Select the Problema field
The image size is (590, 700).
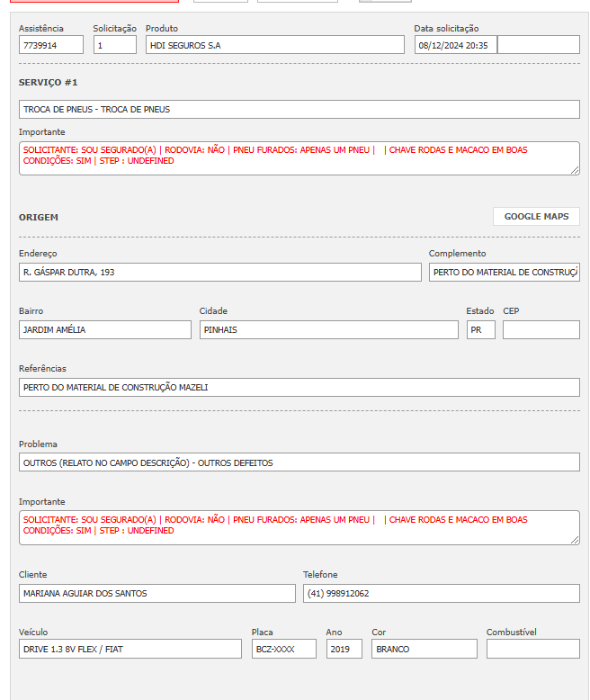pyautogui.click(x=299, y=462)
